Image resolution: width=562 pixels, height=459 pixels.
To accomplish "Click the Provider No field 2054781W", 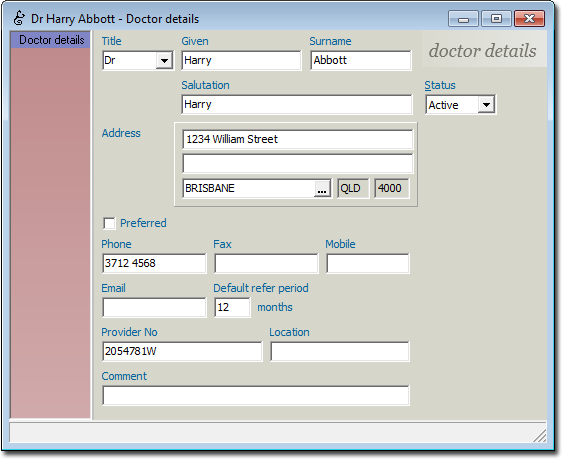I will (x=182, y=352).
